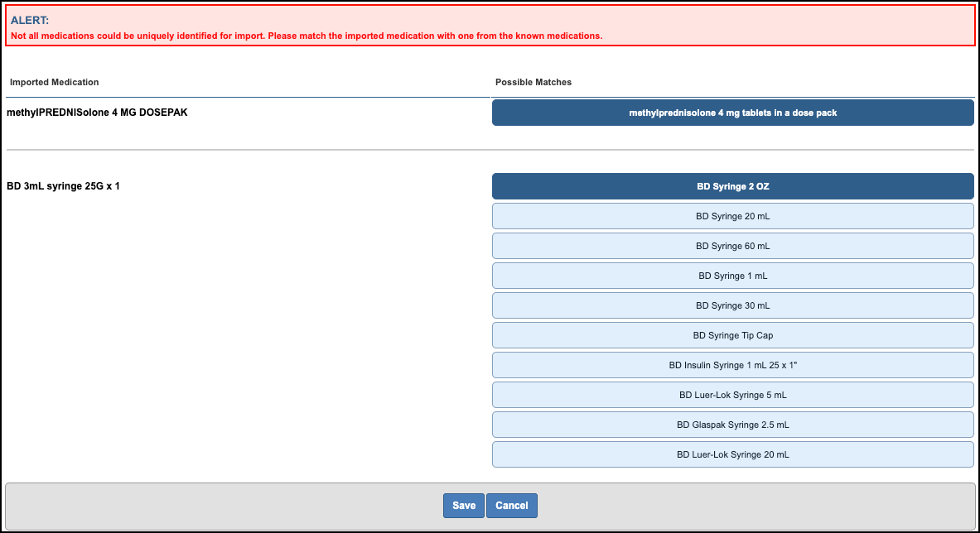Choose BD Luer-Lok Syringe 5 mL
Screen dimensions: 980x533
(x=732, y=395)
